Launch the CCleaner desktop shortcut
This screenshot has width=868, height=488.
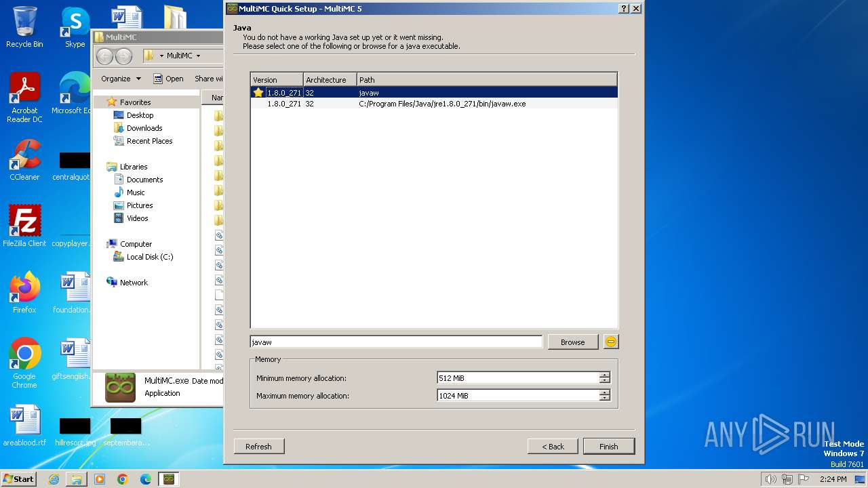click(x=24, y=160)
